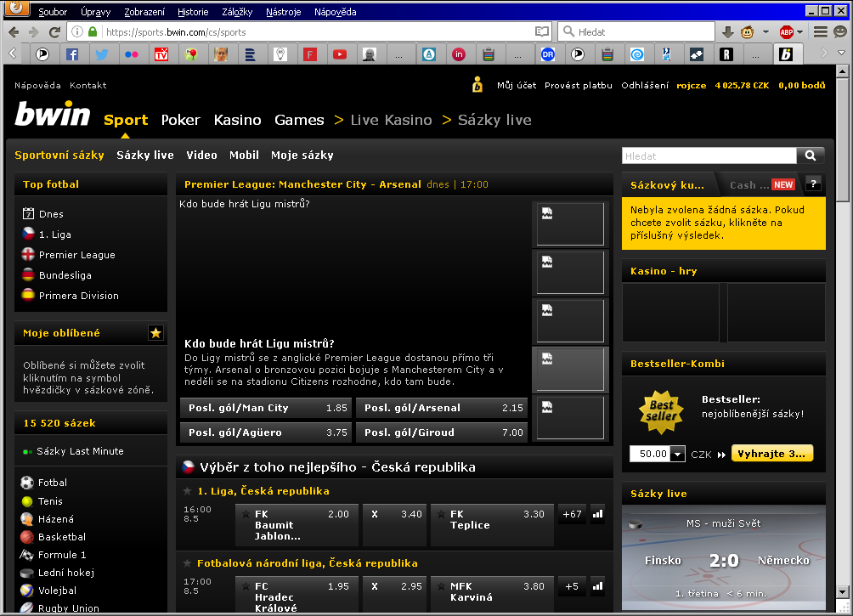853x616 pixels.
Task: Open the Facebook bookmark icon
Action: (72, 54)
